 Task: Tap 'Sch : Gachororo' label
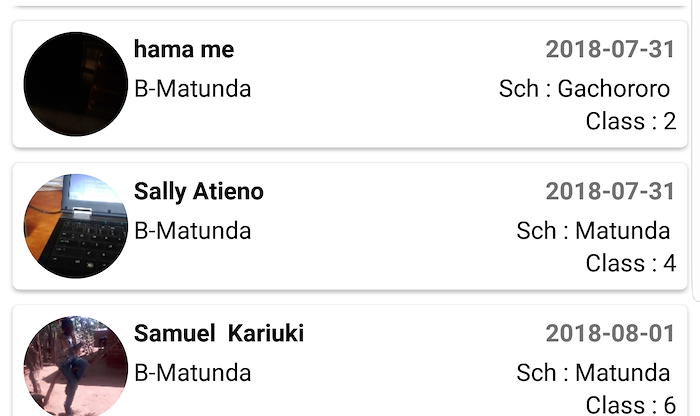click(x=584, y=89)
